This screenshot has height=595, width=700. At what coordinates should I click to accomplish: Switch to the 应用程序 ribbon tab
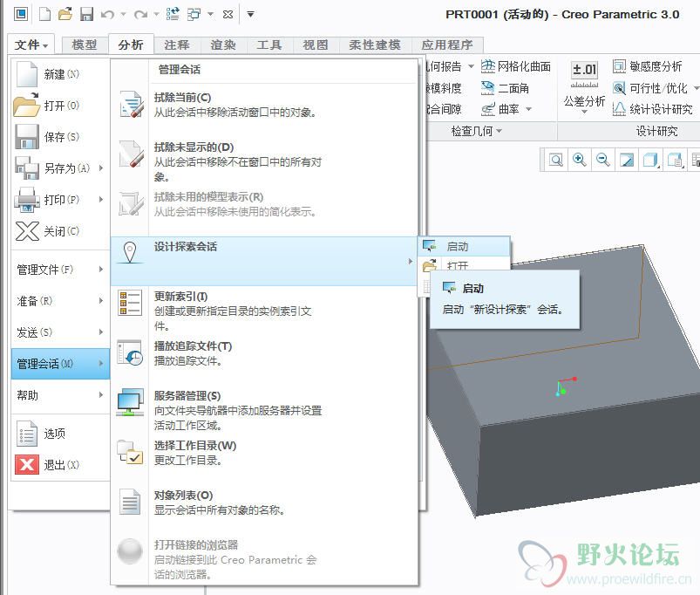click(447, 45)
